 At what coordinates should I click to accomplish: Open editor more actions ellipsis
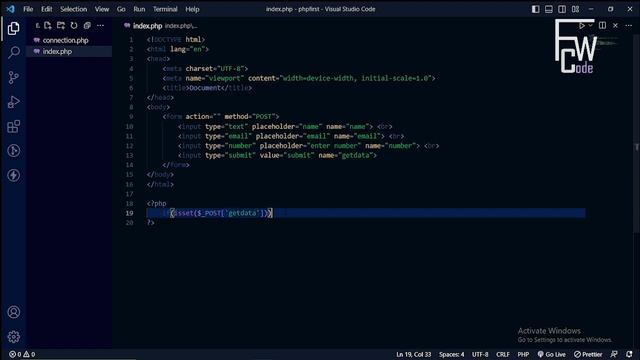tap(629, 25)
